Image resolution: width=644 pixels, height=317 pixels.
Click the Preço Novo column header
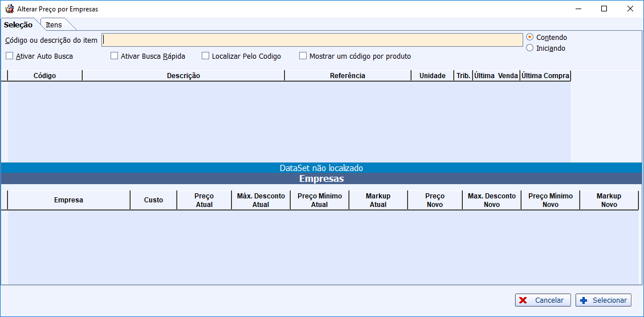click(434, 200)
